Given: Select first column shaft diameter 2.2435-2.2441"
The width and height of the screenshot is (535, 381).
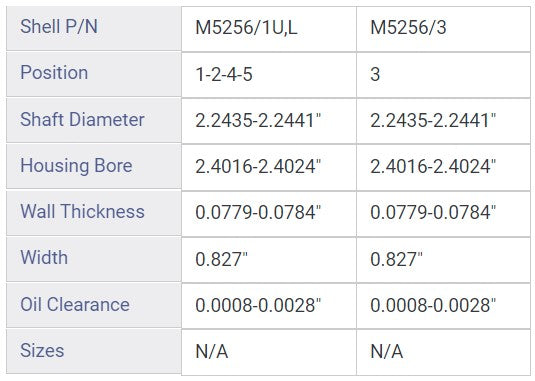Looking at the screenshot, I should click(x=269, y=121).
